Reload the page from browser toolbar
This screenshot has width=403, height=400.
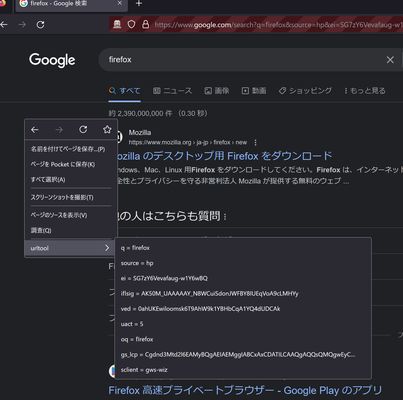pyautogui.click(x=40, y=25)
